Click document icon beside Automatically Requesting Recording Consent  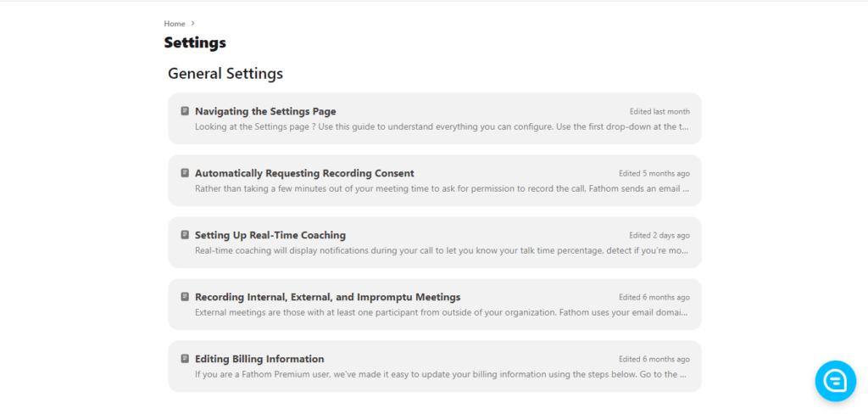185,173
